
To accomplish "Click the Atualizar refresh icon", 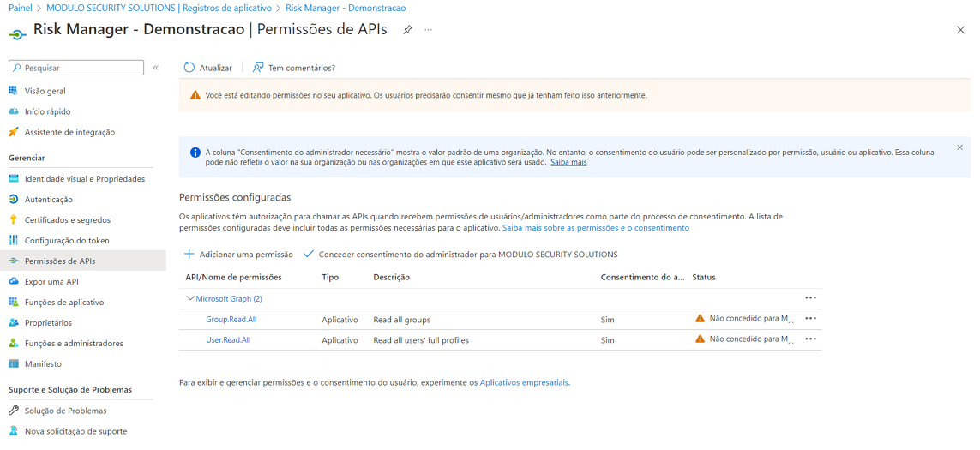I will coord(189,68).
